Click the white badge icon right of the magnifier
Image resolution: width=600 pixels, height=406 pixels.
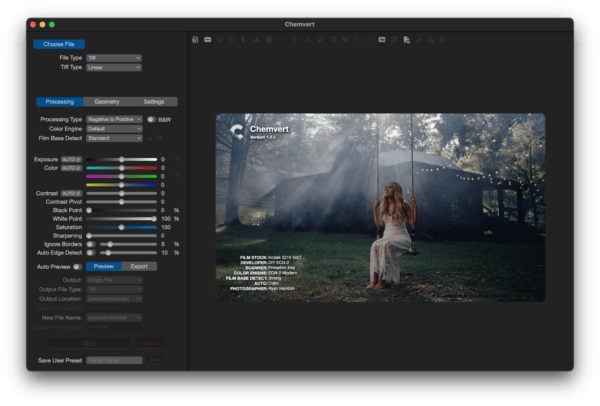[382, 40]
